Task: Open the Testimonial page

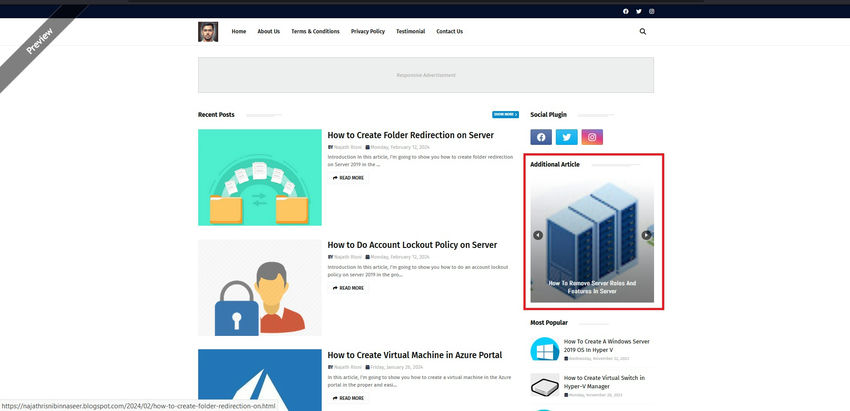Action: pyautogui.click(x=410, y=31)
